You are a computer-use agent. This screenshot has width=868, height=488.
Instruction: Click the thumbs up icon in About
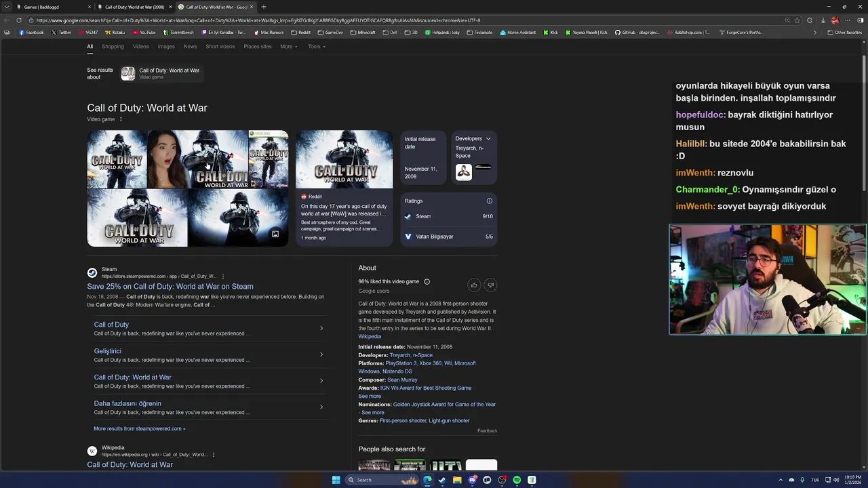click(x=474, y=285)
